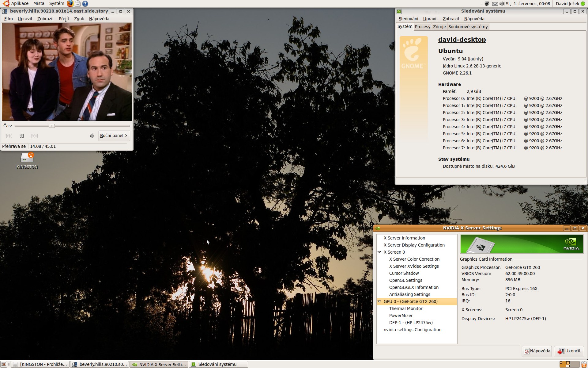The image size is (588, 368).
Task: Open the Zdroje tab in system monitor
Action: click(x=439, y=27)
